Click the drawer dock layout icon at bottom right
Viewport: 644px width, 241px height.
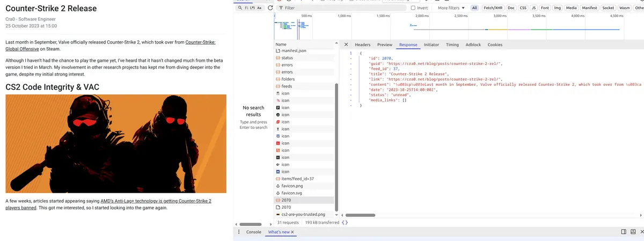pyautogui.click(x=624, y=232)
